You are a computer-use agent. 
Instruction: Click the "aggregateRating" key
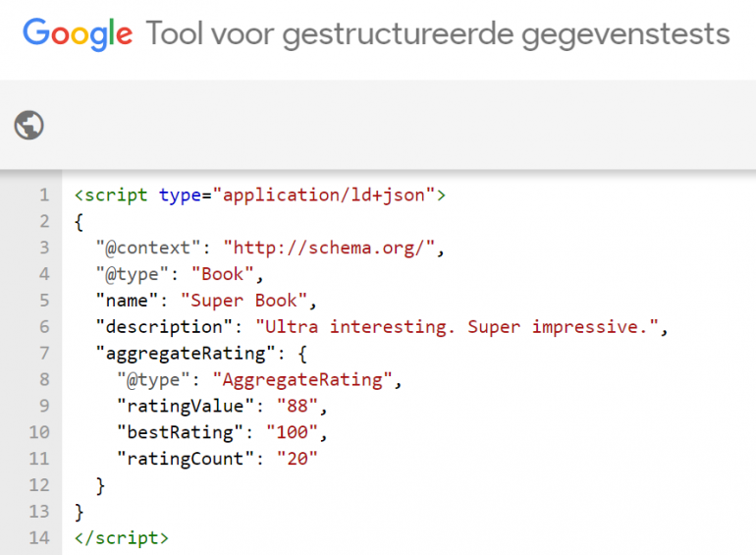pyautogui.click(x=186, y=354)
